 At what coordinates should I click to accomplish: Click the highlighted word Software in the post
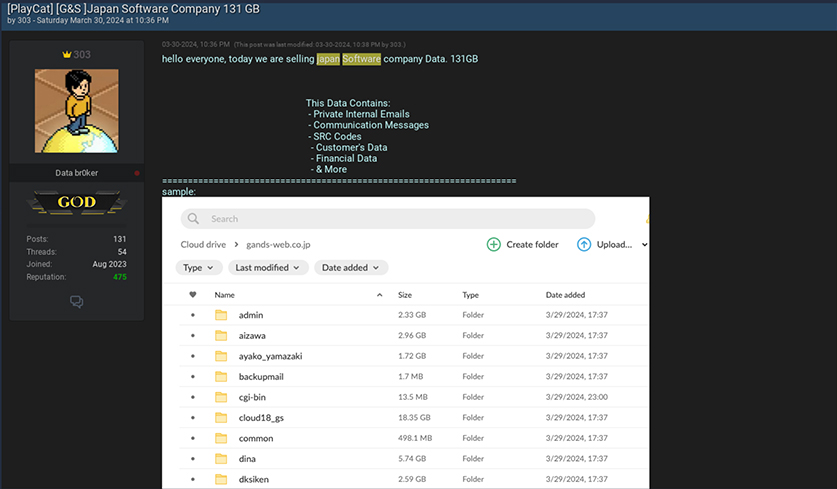click(x=361, y=59)
